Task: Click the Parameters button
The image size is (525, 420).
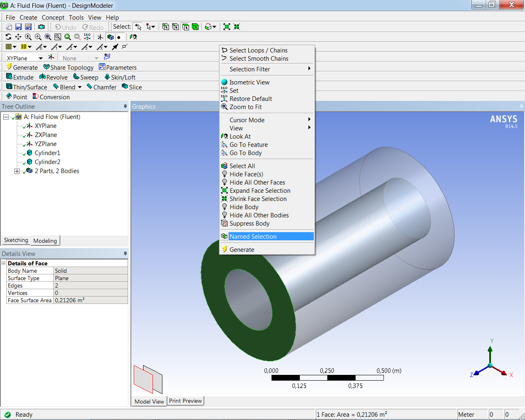Action: click(x=118, y=67)
